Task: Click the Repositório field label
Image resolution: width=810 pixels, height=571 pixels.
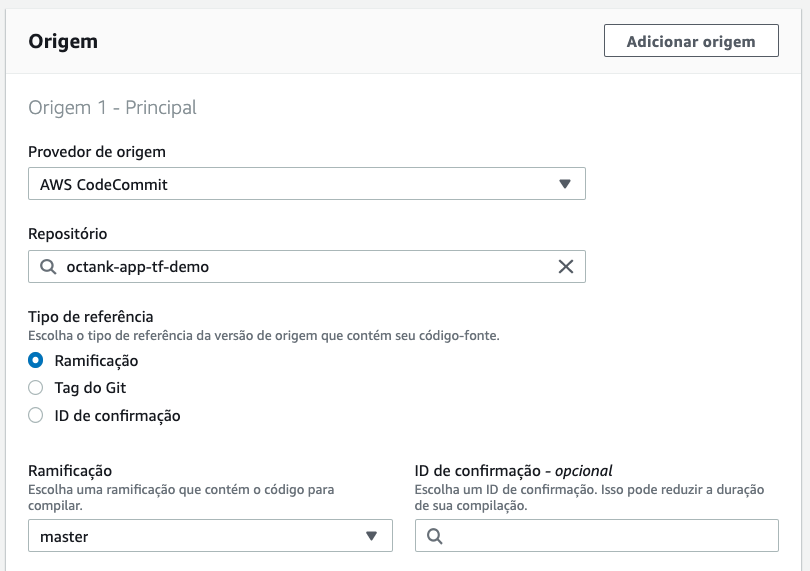Action: click(x=68, y=234)
